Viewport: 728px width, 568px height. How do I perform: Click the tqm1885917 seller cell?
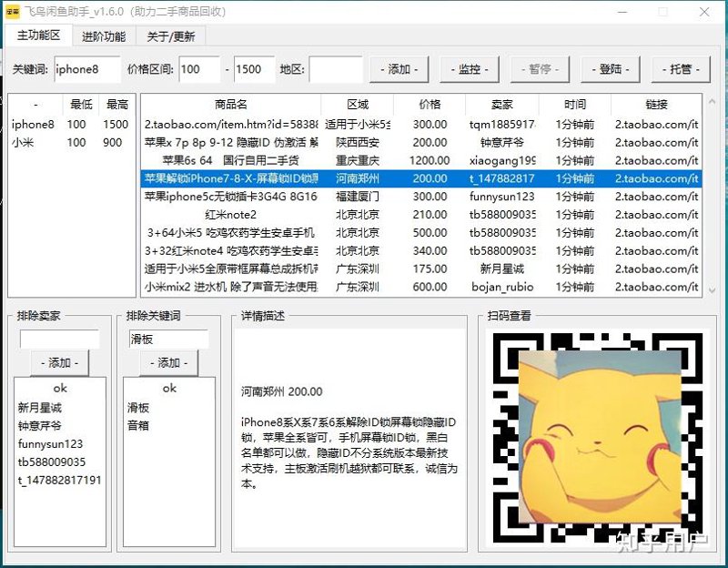(x=502, y=125)
